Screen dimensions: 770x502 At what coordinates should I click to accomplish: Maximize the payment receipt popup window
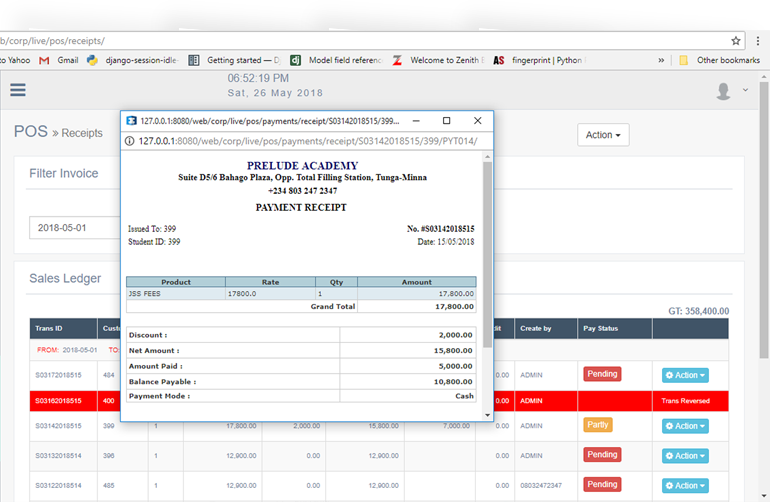pyautogui.click(x=447, y=120)
